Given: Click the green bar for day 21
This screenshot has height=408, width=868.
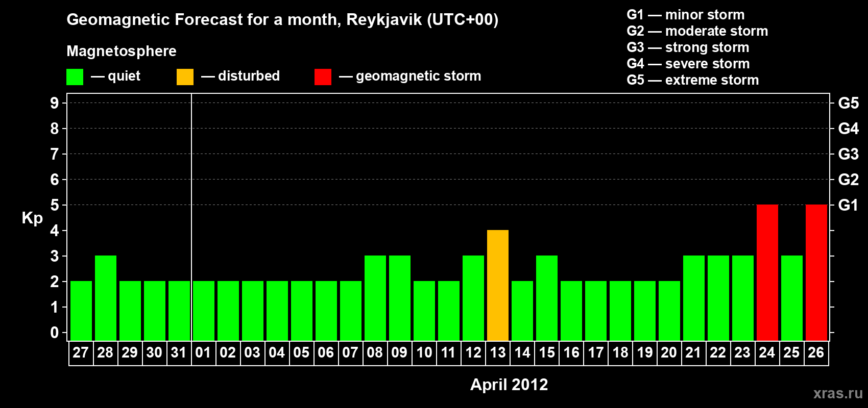Looking at the screenshot, I should [694, 298].
